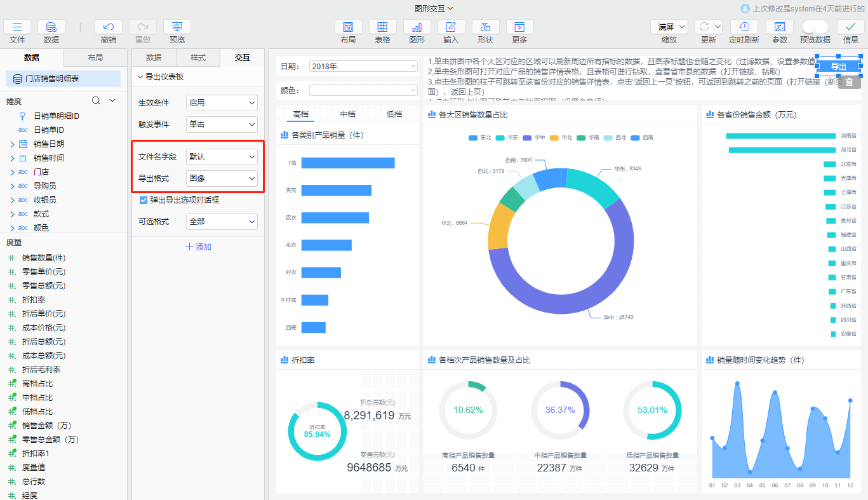Click the 定时刷新 (scheduled refresh) icon
This screenshot has width=868, height=500.
(x=744, y=27)
